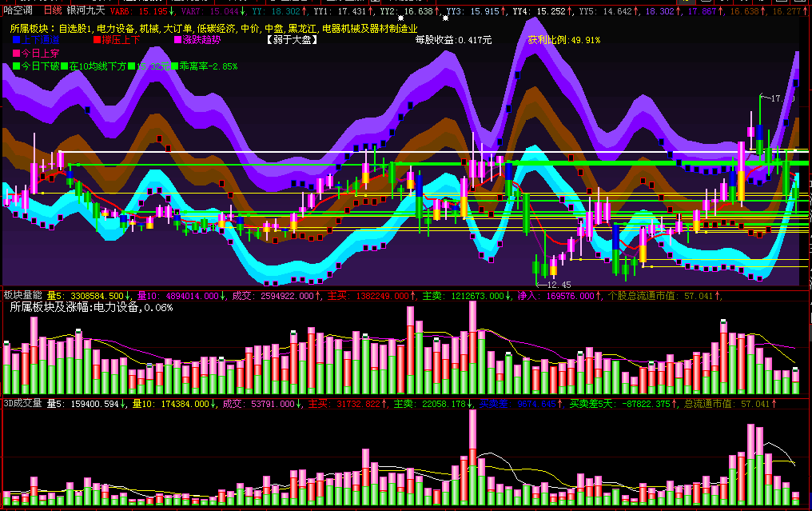Click 所属板块及涨幅:电力设备,0.06% text
The image size is (812, 511).
[x=92, y=307]
